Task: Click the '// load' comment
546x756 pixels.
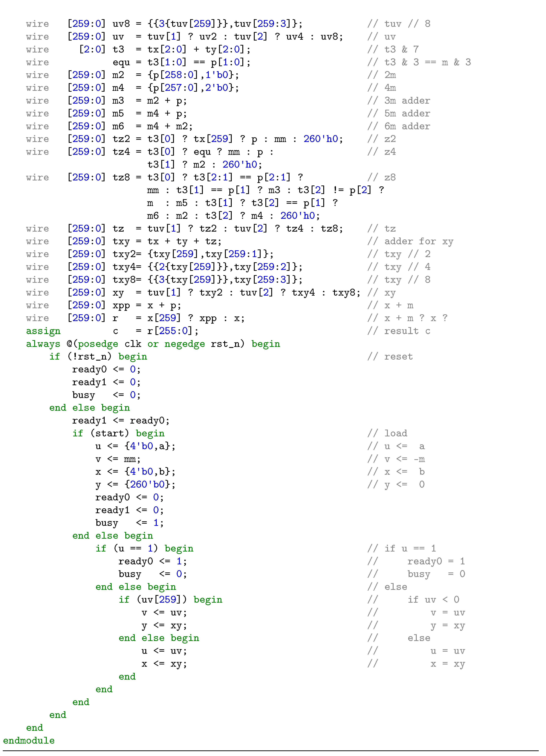Action: tap(387, 433)
